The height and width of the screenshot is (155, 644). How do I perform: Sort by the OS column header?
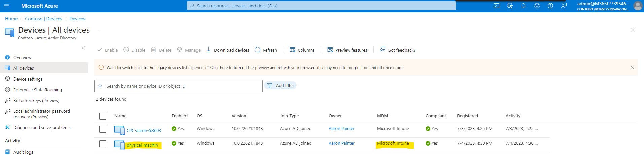(x=199, y=116)
